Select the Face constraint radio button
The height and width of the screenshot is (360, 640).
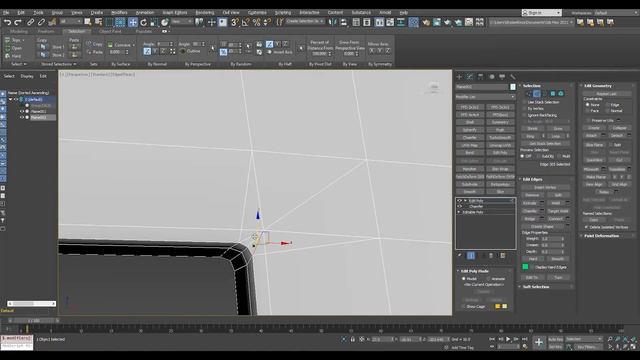588,111
